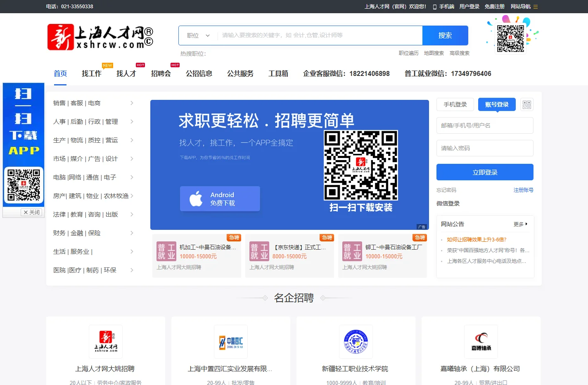Open 上海中置四汇实业发展有限 company name
This screenshot has height=385, width=588.
(230, 369)
